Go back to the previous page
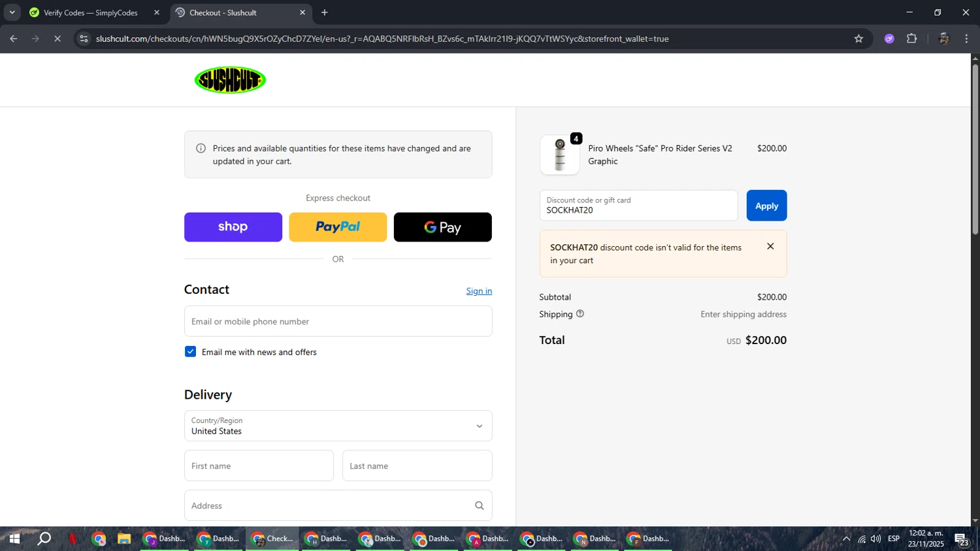 (14, 39)
